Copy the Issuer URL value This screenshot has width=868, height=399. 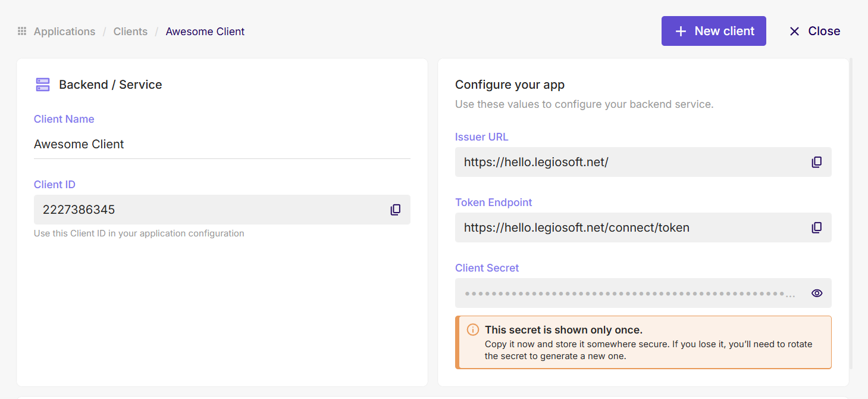coord(816,161)
